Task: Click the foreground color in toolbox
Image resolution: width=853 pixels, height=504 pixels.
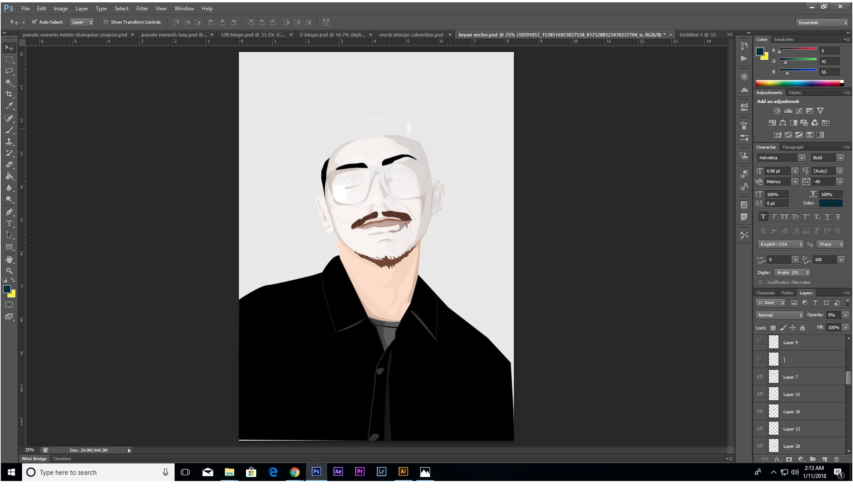Action: point(7,289)
